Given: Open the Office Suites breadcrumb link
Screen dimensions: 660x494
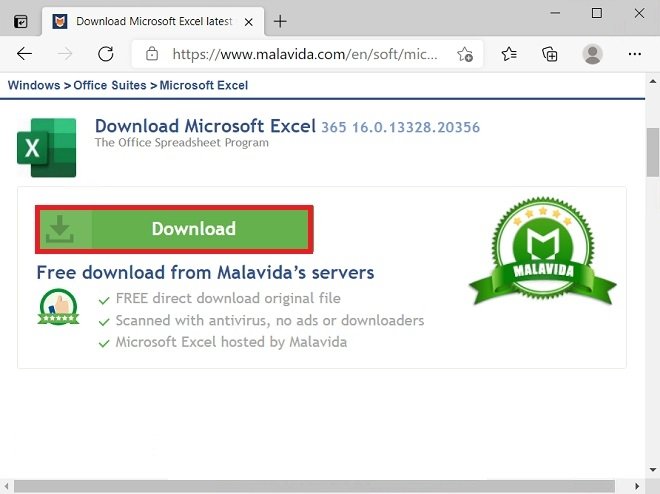Looking at the screenshot, I should (x=110, y=85).
